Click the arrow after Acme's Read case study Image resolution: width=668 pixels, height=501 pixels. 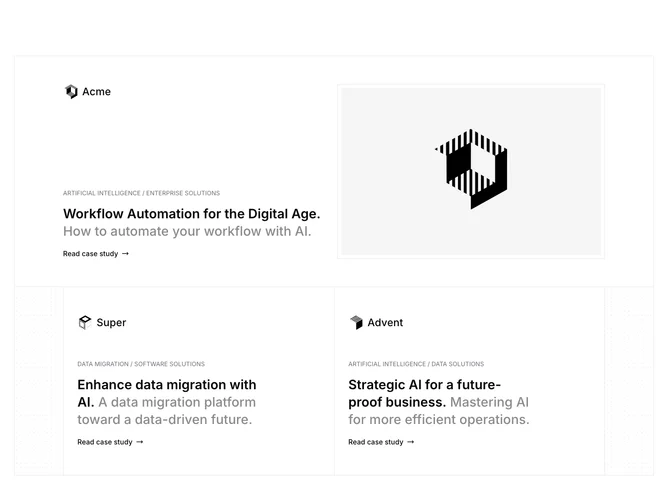125,253
